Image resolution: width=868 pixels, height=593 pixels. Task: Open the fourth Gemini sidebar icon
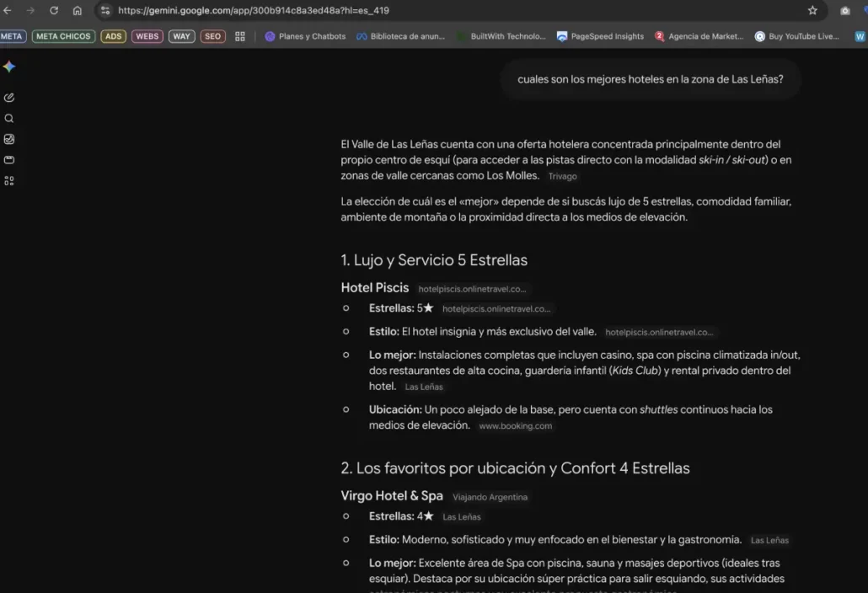(9, 160)
